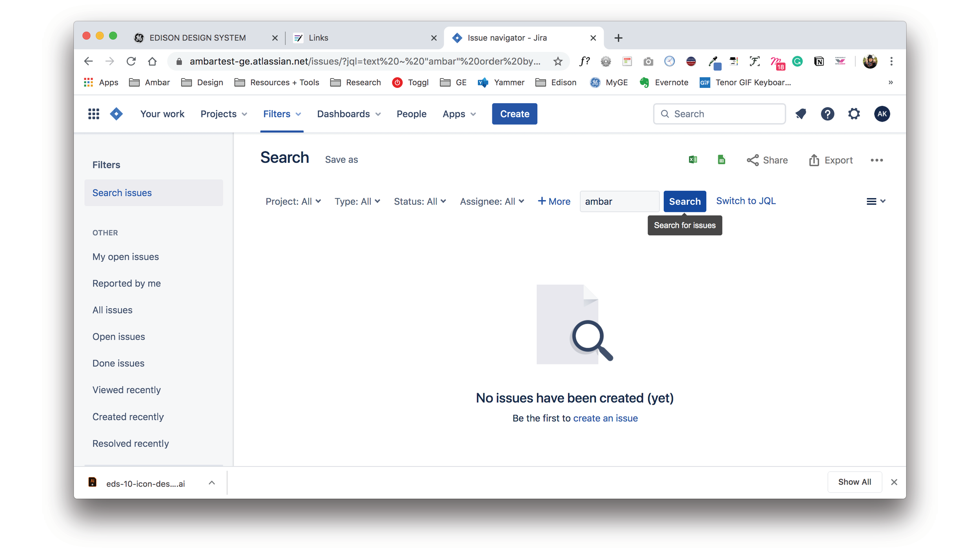This screenshot has width=980, height=552.
Task: Focus the text field containing ambar
Action: 619,201
